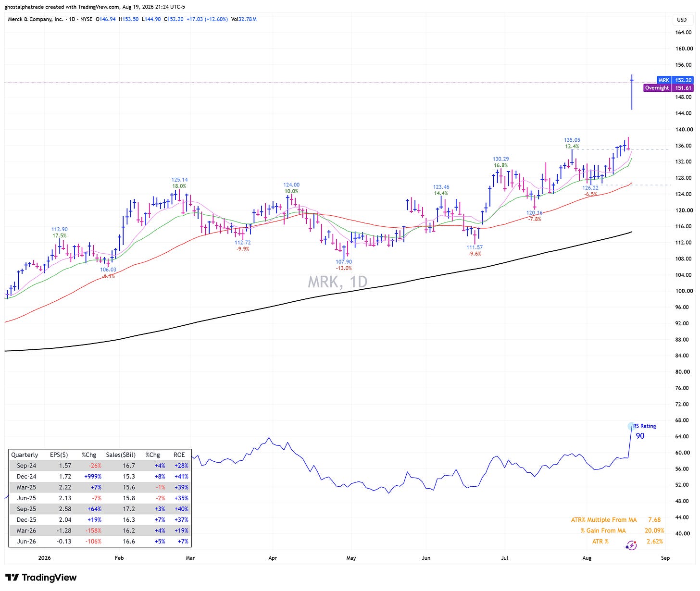The image size is (700, 591).
Task: Select the Dec-25 quarter row label
Action: click(27, 520)
